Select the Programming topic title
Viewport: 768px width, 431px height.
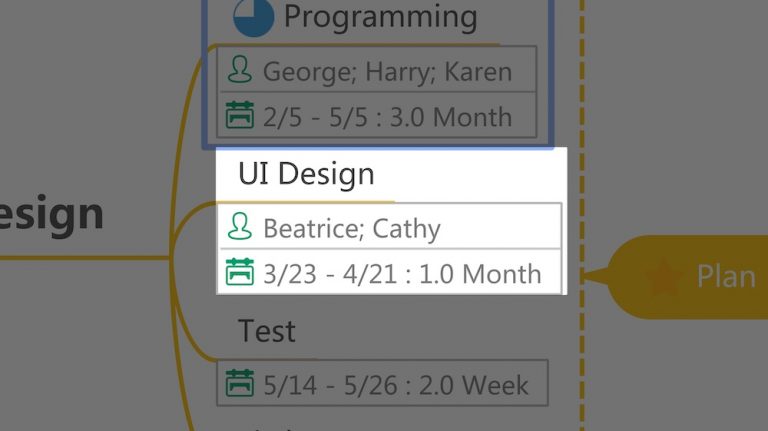(381, 17)
